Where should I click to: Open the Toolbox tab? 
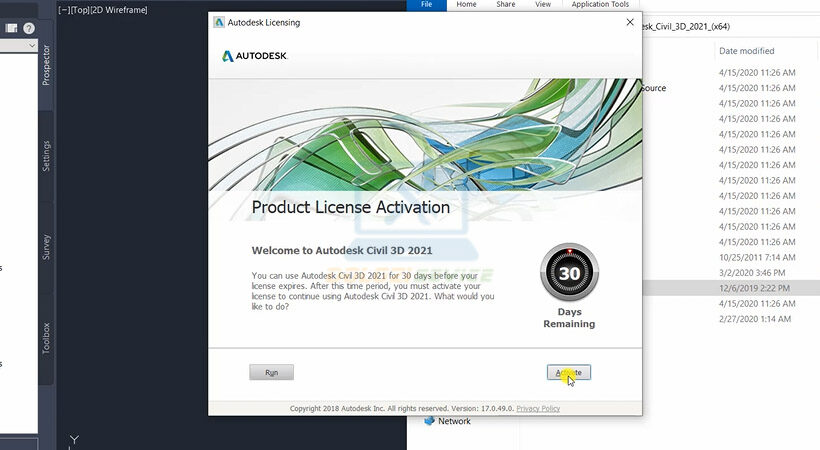click(x=46, y=338)
